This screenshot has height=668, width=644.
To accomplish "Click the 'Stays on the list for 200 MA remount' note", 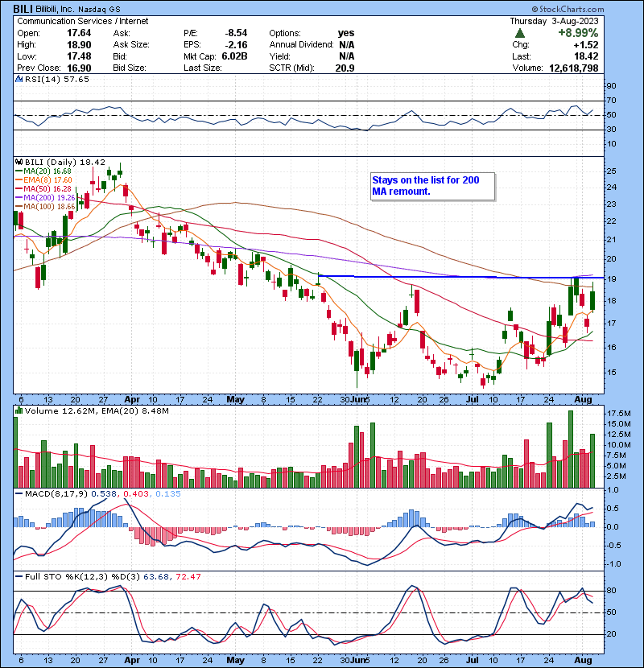I will pyautogui.click(x=432, y=186).
